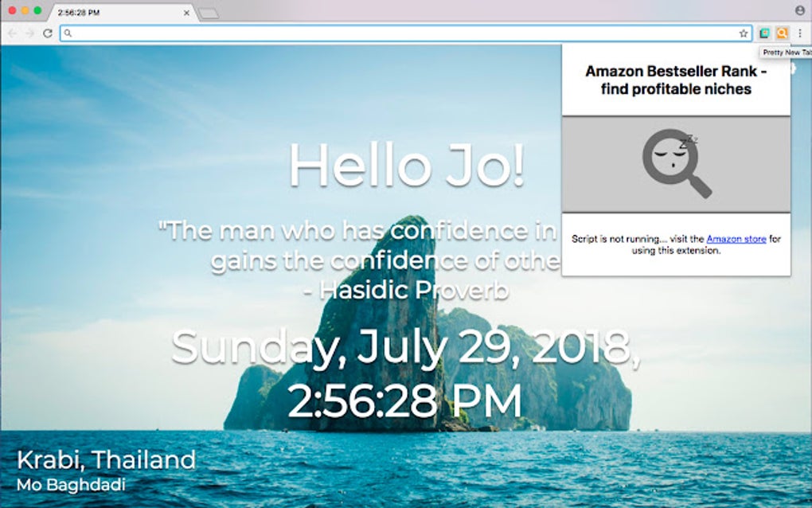
Task: Click inside the address bar
Action: pos(318,33)
